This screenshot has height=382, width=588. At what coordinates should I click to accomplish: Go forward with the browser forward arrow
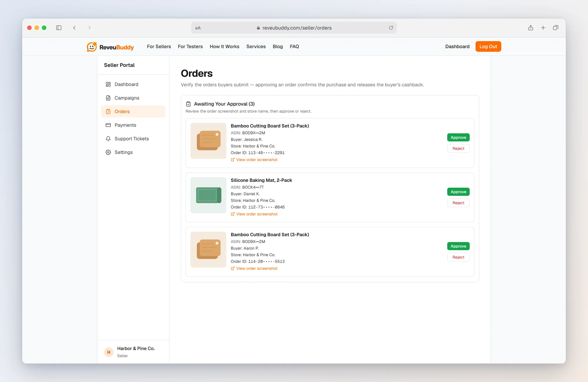(x=90, y=28)
